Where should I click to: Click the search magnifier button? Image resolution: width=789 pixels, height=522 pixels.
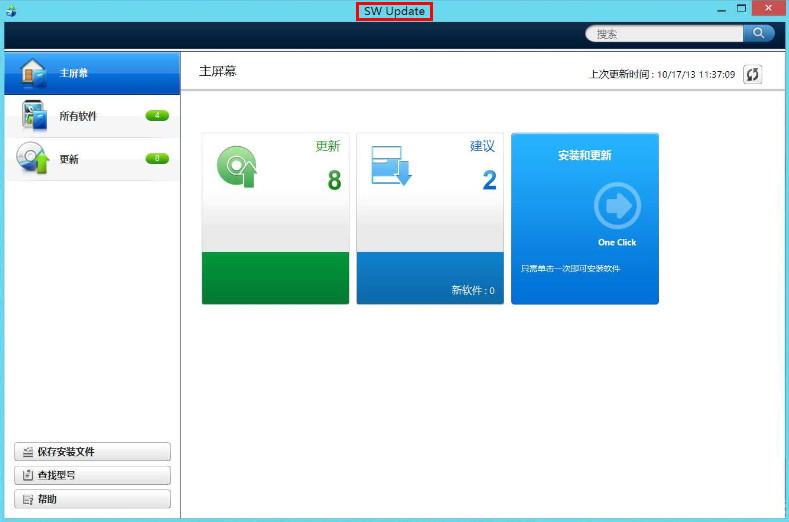click(758, 34)
